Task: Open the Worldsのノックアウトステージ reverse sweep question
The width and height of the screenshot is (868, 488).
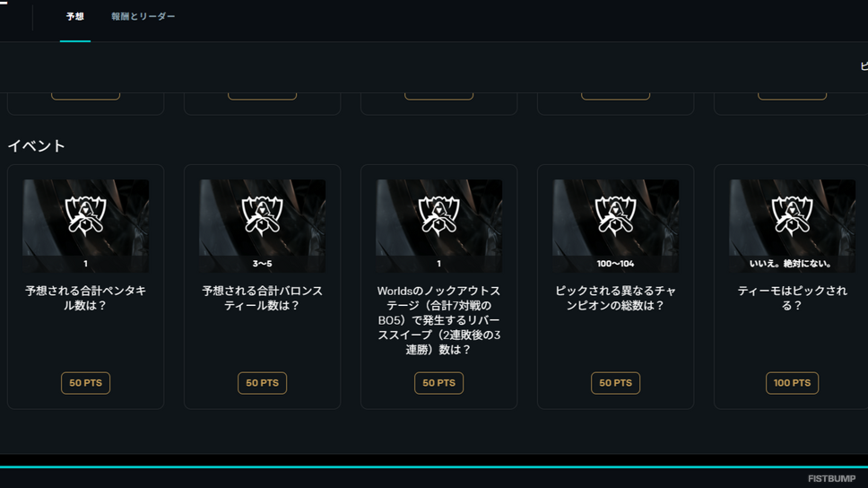Action: pyautogui.click(x=438, y=320)
